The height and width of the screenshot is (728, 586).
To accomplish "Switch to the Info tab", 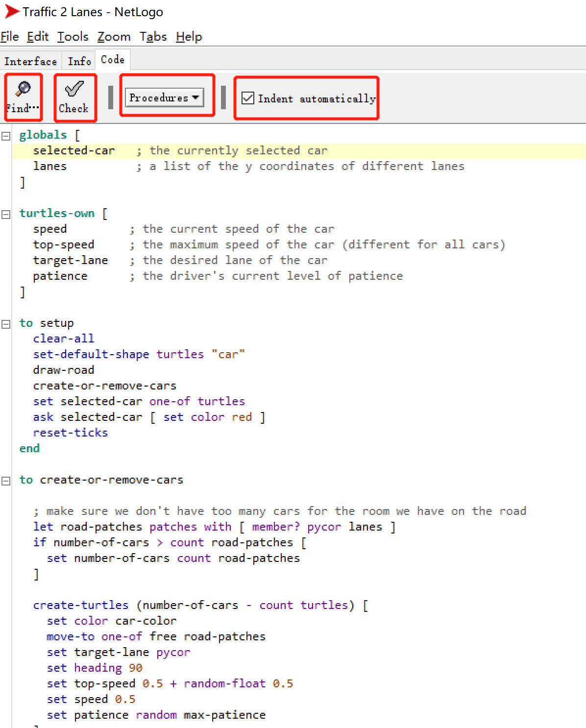I will pos(79,61).
